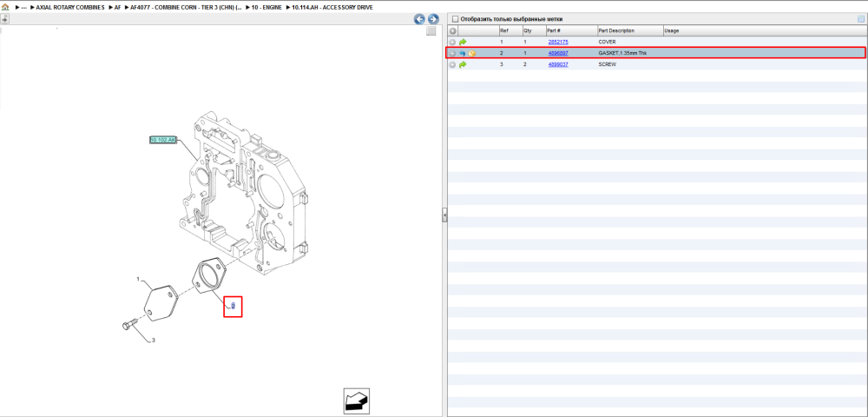Select callout 2 in the diagram
The height and width of the screenshot is (417, 868).
(233, 306)
